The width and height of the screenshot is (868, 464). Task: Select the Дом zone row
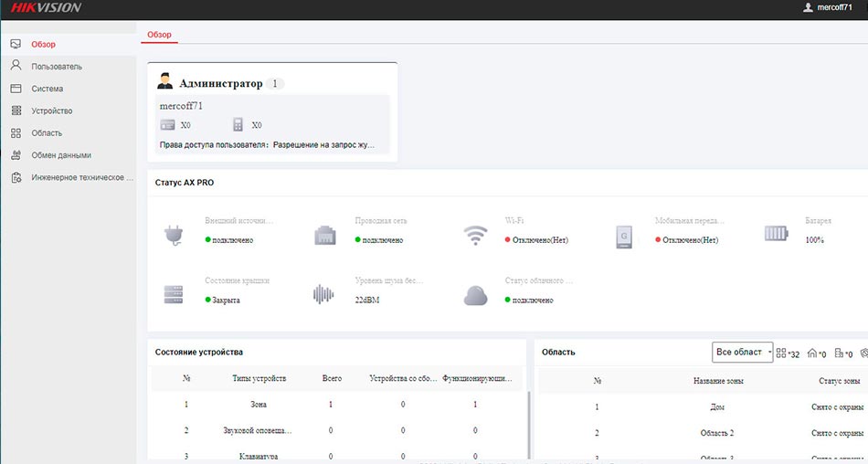tap(703, 407)
